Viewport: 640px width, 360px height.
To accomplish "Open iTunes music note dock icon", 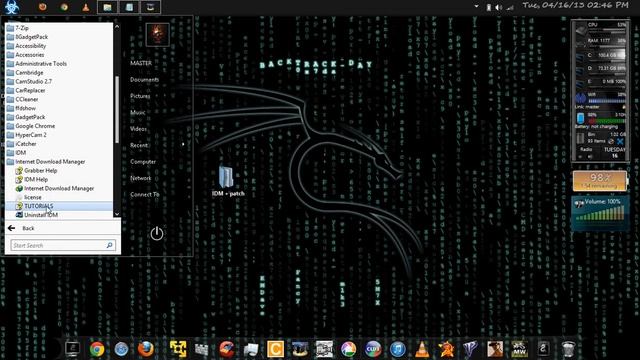I will click(398, 349).
